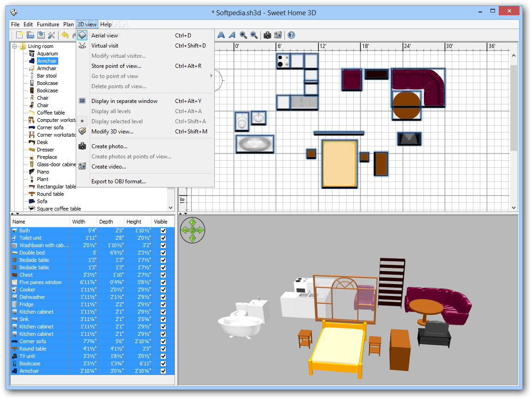Screen dimensions: 532x399
Task: Select the Aquarium icon in catalog tree
Action: coord(32,54)
